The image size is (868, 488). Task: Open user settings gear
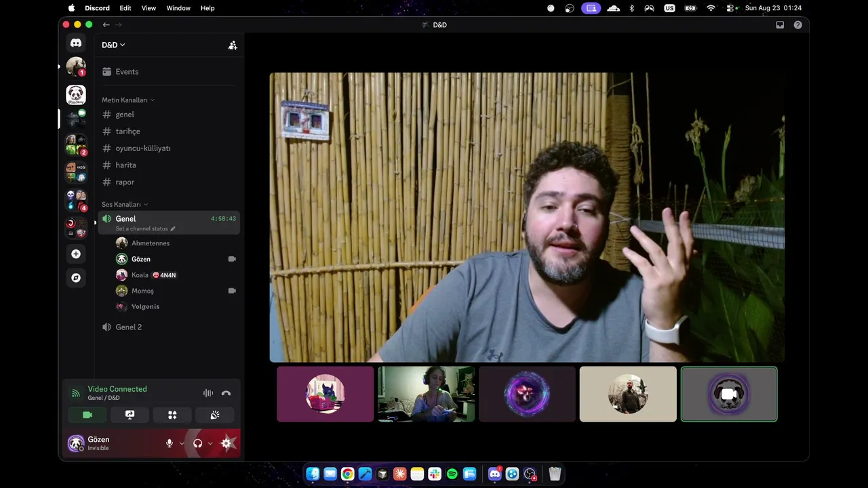click(226, 443)
